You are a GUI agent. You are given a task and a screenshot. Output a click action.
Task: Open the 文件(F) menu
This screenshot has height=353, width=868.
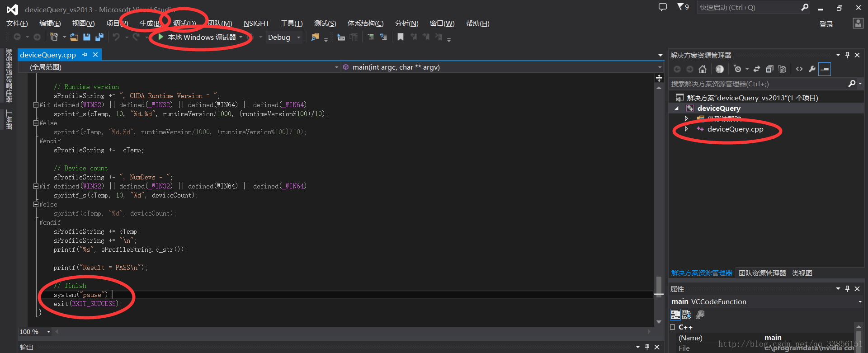coord(17,24)
